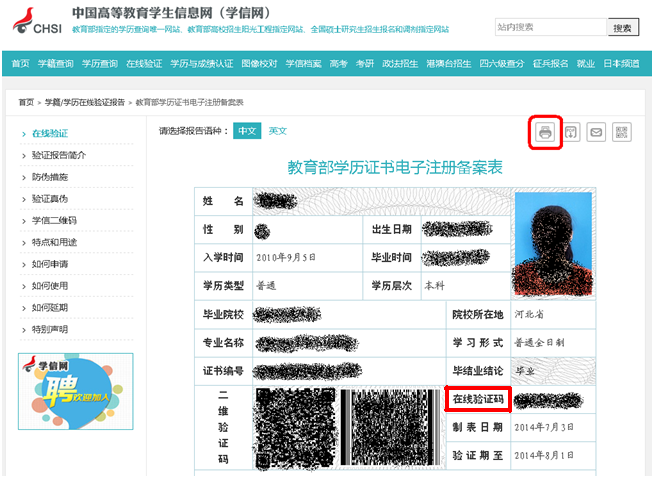Go to 四六级查分 in the navigation bar
The width and height of the screenshot is (654, 478).
[501, 63]
